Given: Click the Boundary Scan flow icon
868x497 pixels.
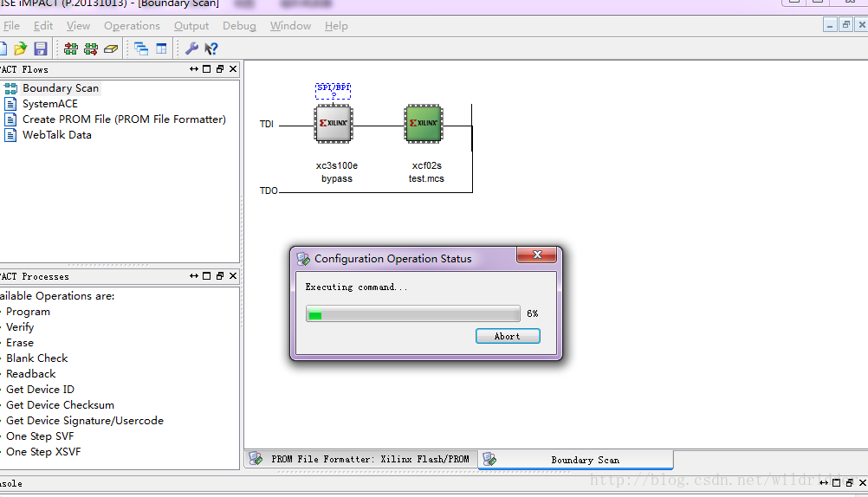Looking at the screenshot, I should coord(10,88).
